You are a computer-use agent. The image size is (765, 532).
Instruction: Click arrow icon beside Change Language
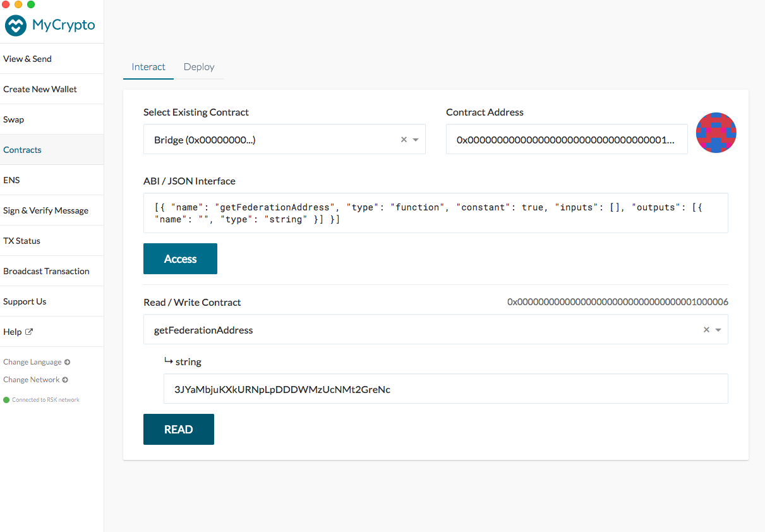[x=67, y=362]
